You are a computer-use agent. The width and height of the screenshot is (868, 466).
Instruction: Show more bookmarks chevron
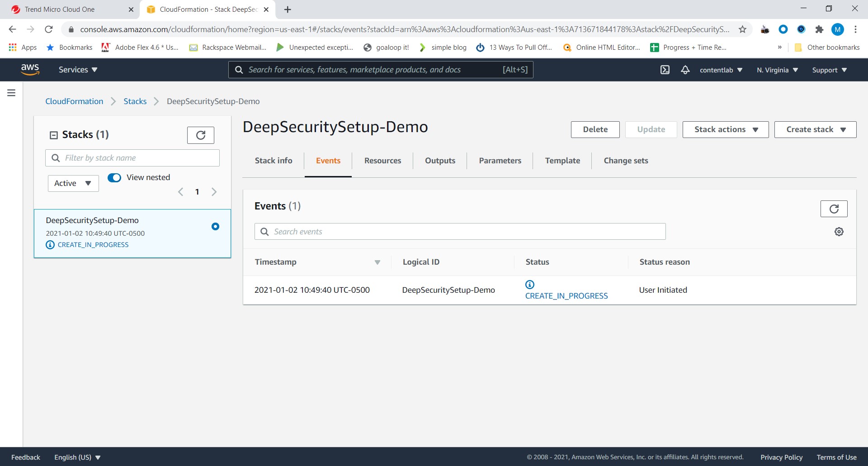point(779,48)
